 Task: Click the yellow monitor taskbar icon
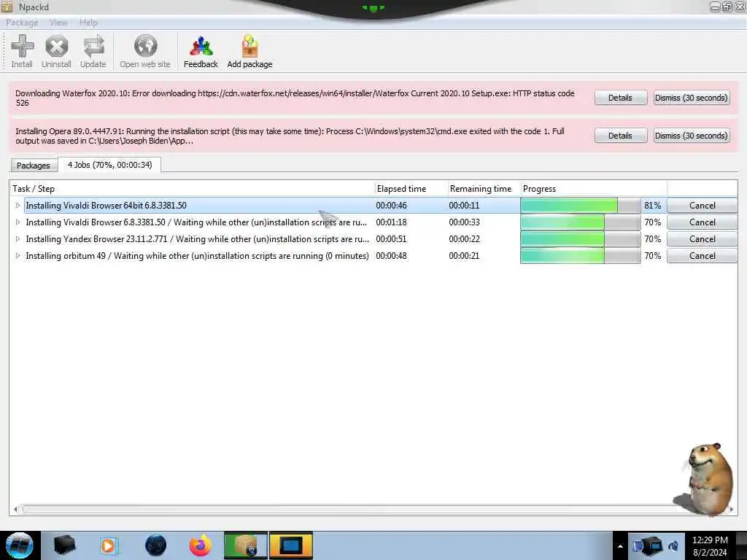(x=290, y=545)
